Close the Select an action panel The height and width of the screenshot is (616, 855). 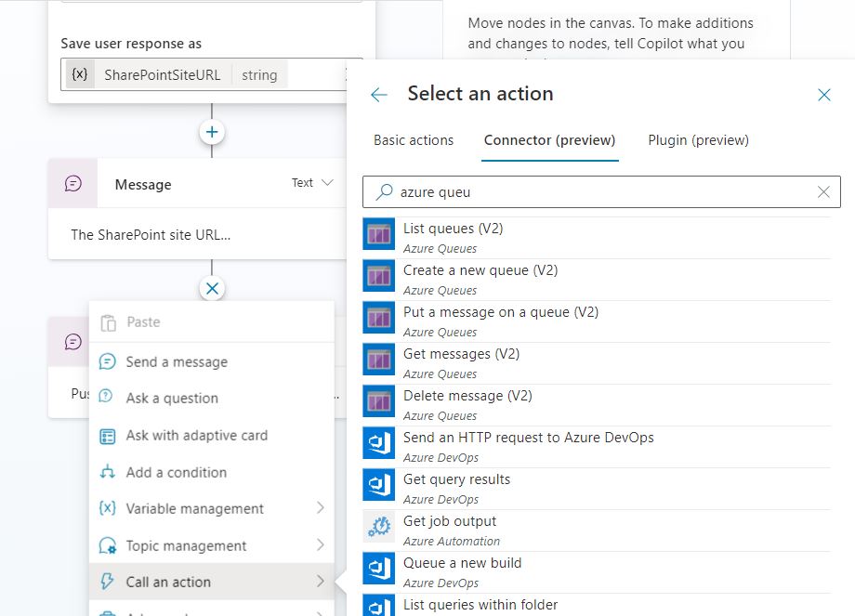click(x=824, y=95)
